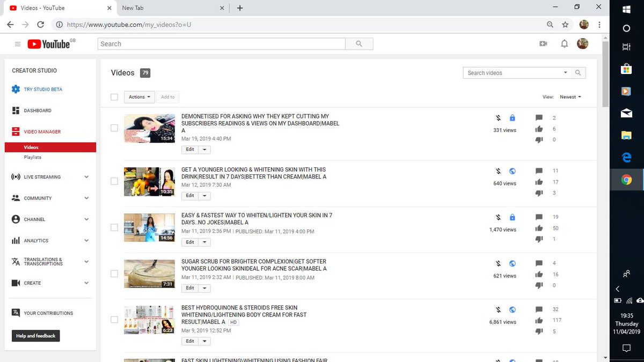Click in the Search videos field
Viewport: 644px width, 362px height.
tap(513, 73)
